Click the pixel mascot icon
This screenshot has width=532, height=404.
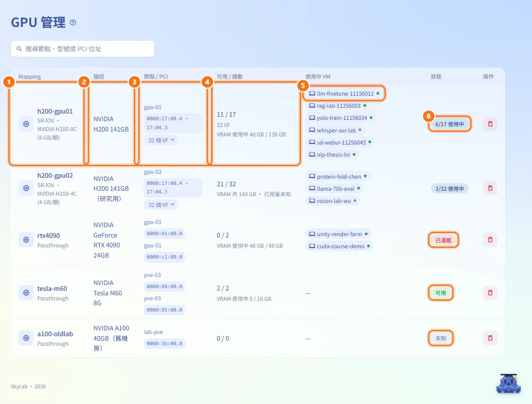[508, 384]
